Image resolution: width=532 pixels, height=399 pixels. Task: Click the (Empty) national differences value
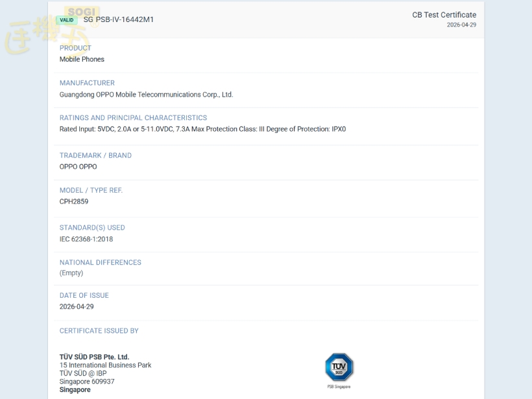[x=71, y=272]
